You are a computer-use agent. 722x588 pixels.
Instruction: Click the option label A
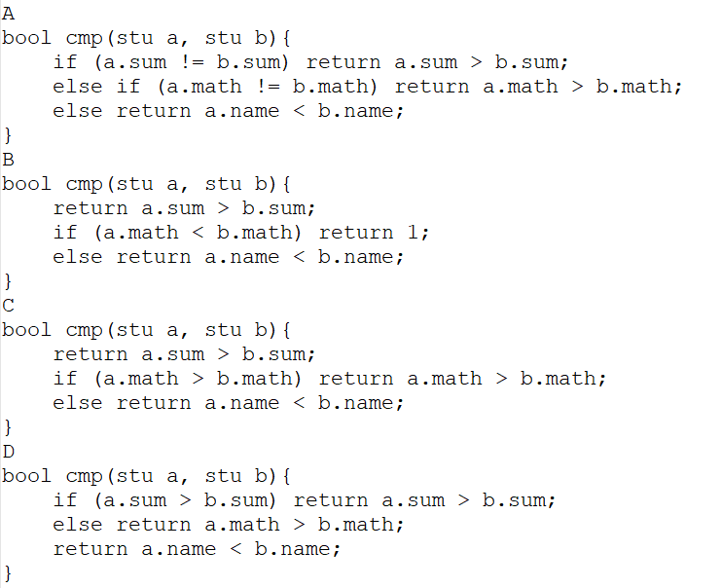(x=9, y=14)
